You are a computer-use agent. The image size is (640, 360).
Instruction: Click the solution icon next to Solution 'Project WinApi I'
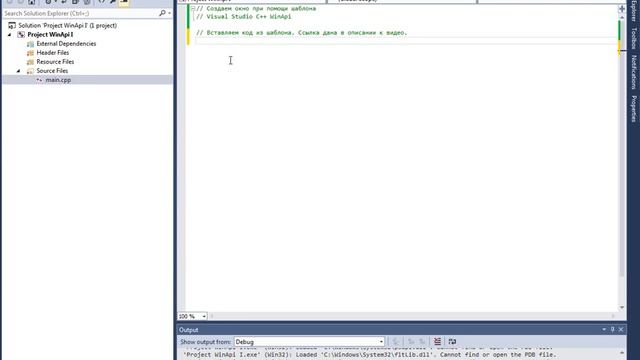pyautogui.click(x=12, y=25)
